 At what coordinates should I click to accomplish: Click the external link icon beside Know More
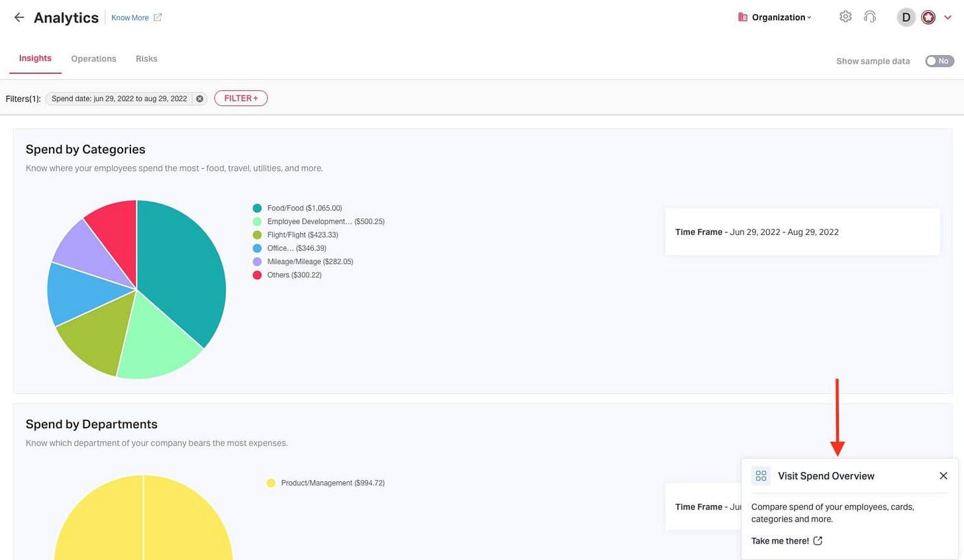[158, 17]
